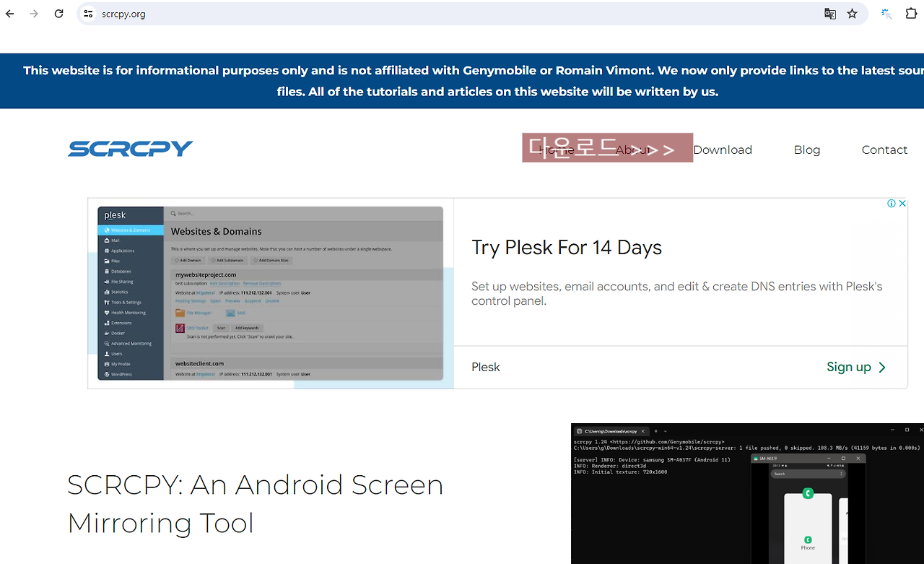Click Try Plesk For 14 Days headline
The height and width of the screenshot is (564, 924).
coord(567,248)
